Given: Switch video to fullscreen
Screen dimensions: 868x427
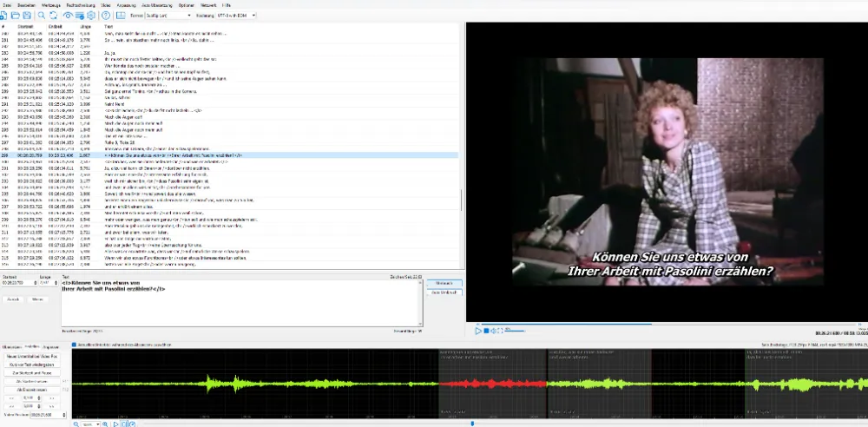Looking at the screenshot, I should [500, 331].
